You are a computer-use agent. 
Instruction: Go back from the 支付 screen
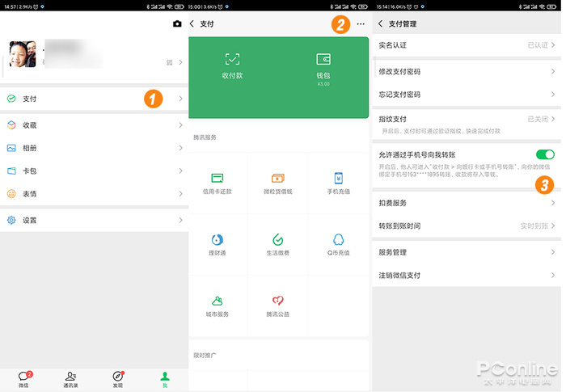pyautogui.click(x=192, y=23)
